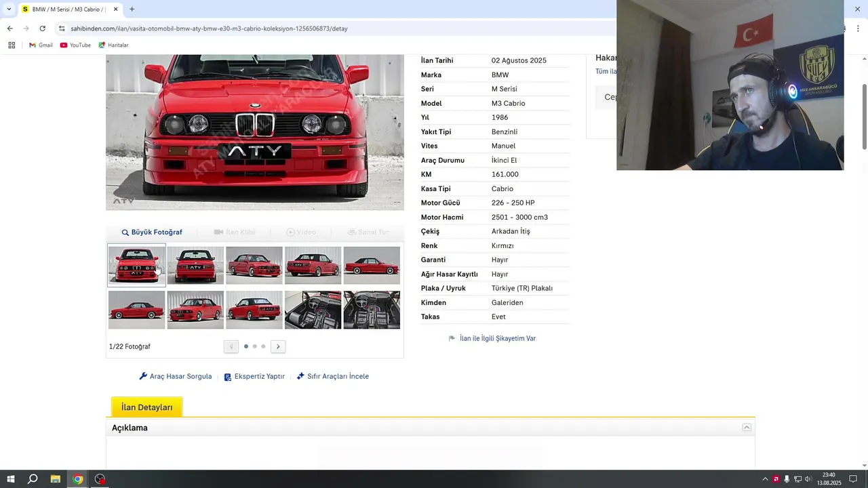Screen dimensions: 868x488
Task: Click the Galeriden seller type value
Action: coord(507,302)
